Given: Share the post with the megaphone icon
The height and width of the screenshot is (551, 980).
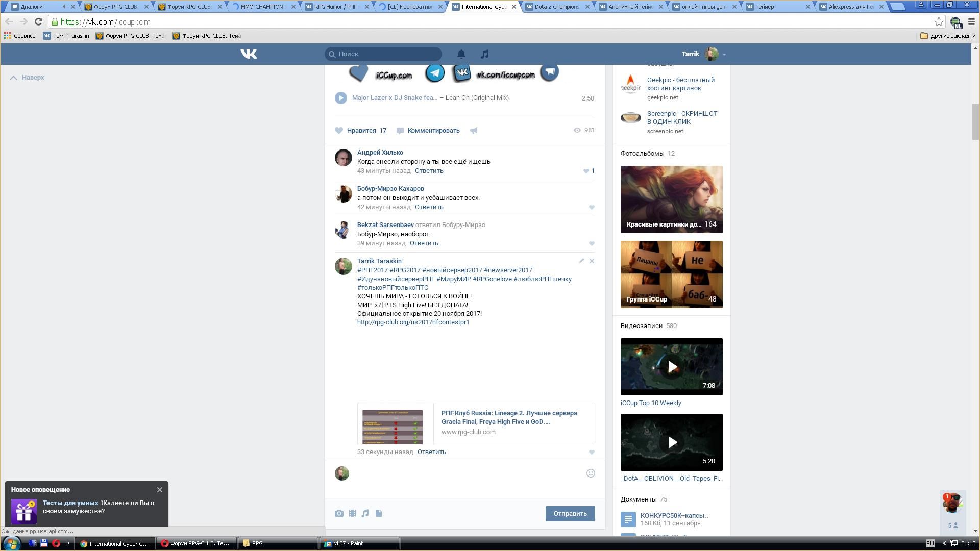Looking at the screenshot, I should (x=474, y=131).
